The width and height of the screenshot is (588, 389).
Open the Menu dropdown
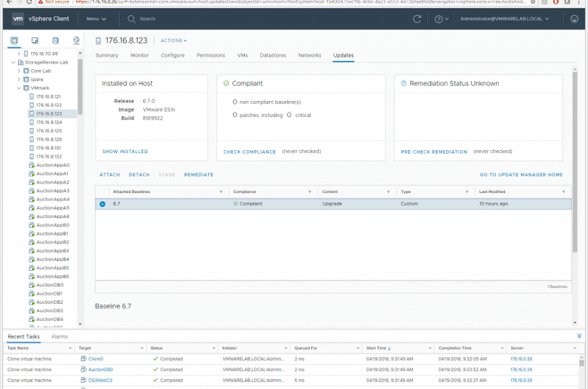coord(96,19)
